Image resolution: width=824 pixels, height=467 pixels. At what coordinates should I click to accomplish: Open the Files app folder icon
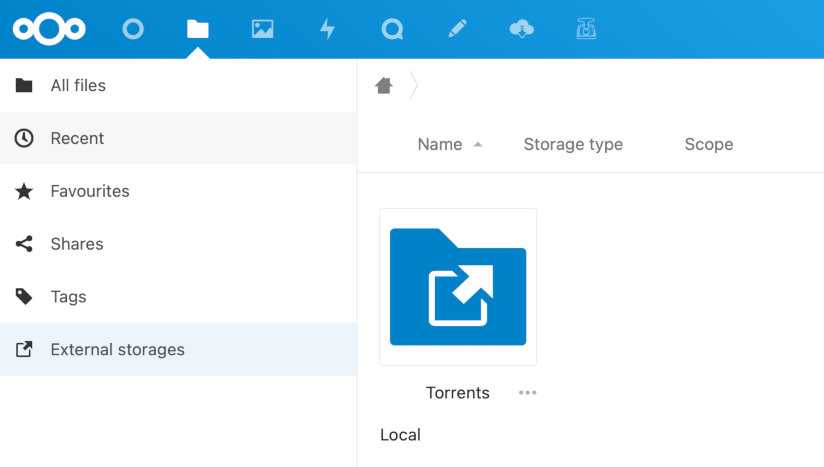(198, 29)
